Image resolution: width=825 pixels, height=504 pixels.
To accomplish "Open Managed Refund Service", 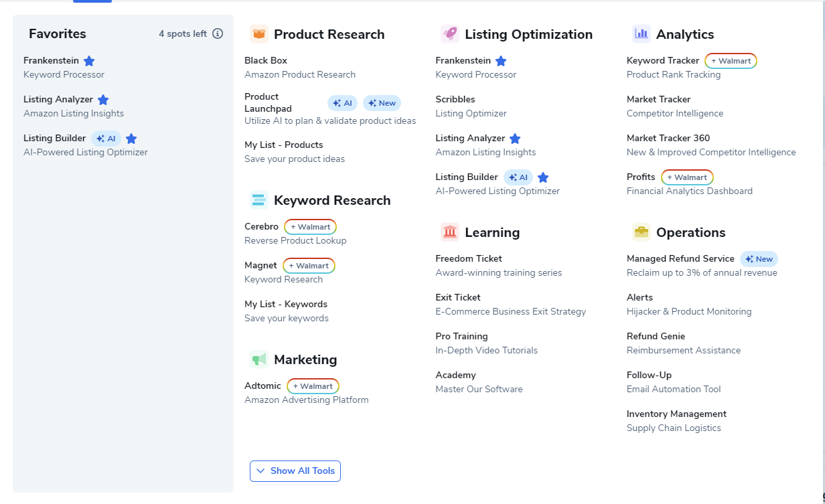I will click(680, 258).
